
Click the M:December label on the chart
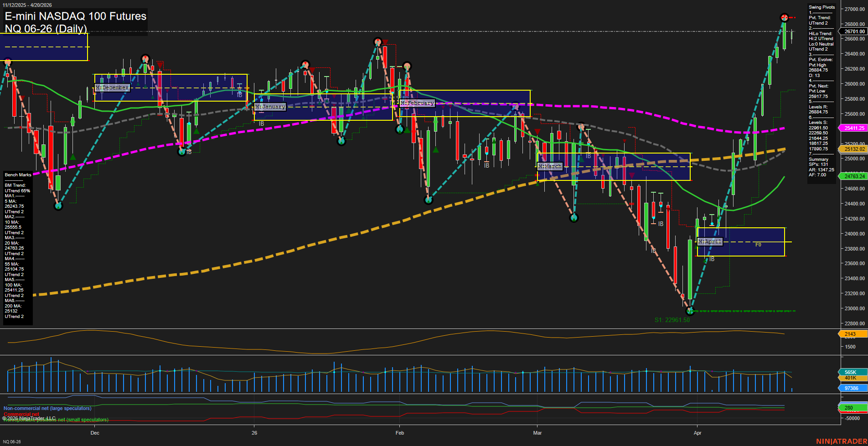tap(111, 87)
